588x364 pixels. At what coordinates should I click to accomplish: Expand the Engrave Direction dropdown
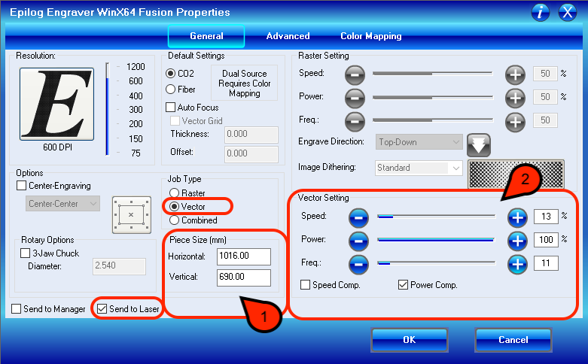(419, 141)
